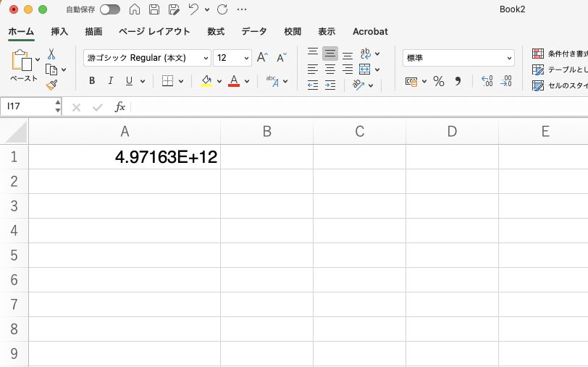Click the increase font size icon
The width and height of the screenshot is (588, 367).
(263, 57)
